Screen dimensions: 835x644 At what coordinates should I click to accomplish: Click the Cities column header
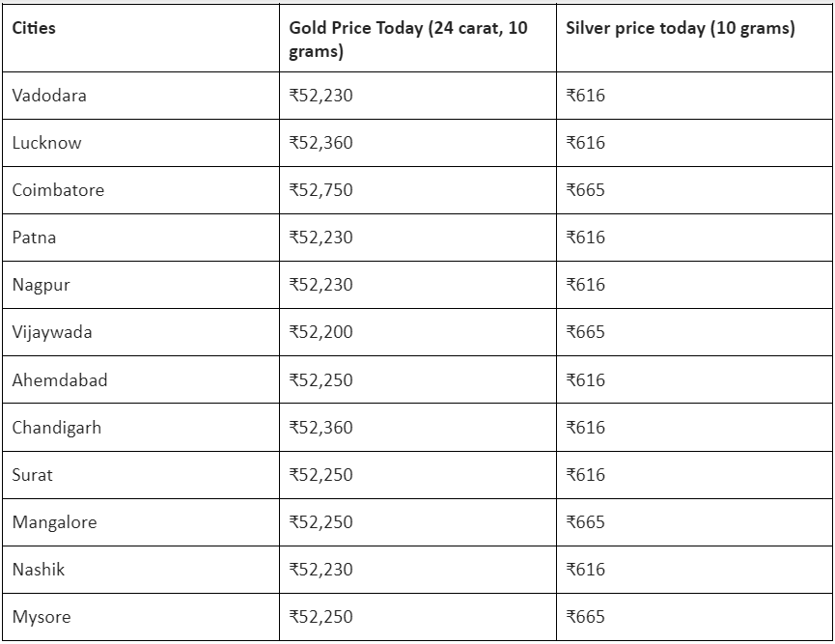click(34, 28)
